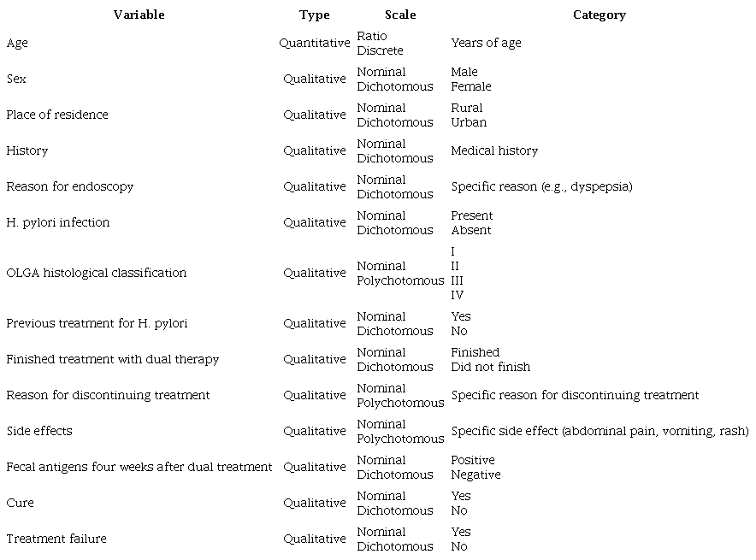Click the Type column header
Screen dimensions: 756x560
pos(315,15)
